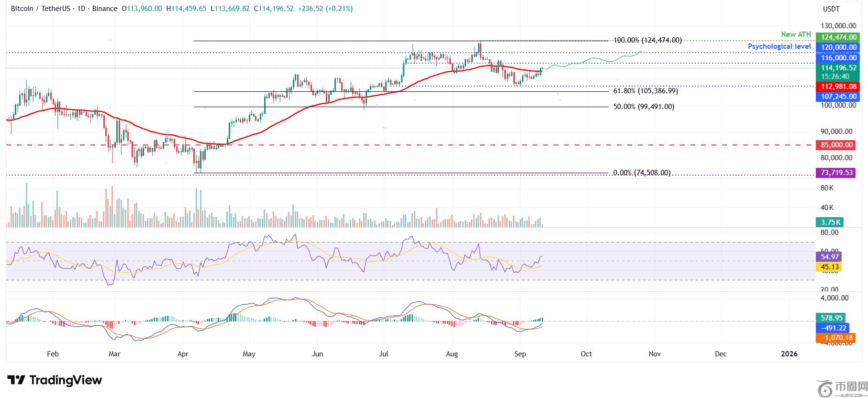Click the blue 120,000.00 price axis label

[837, 47]
